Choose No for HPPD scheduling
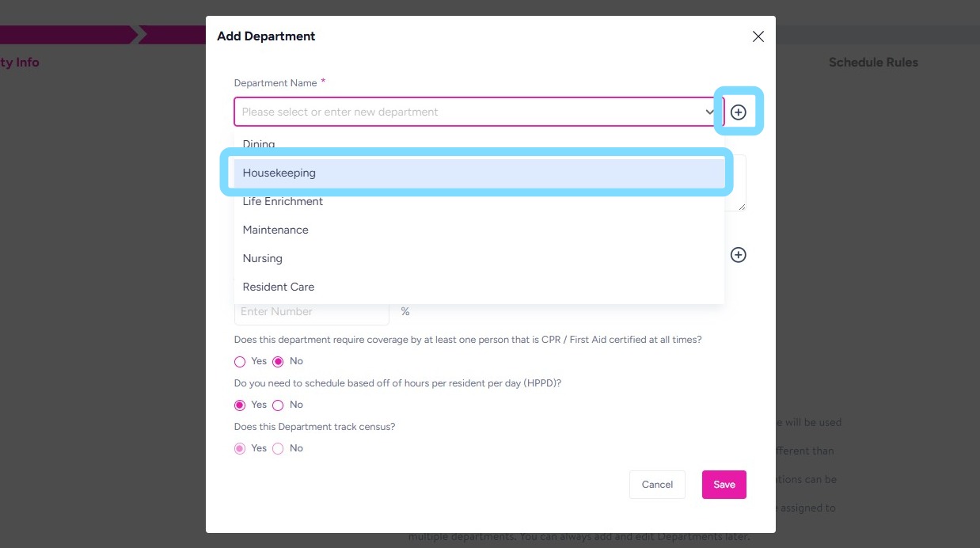980x548 pixels. (x=278, y=405)
